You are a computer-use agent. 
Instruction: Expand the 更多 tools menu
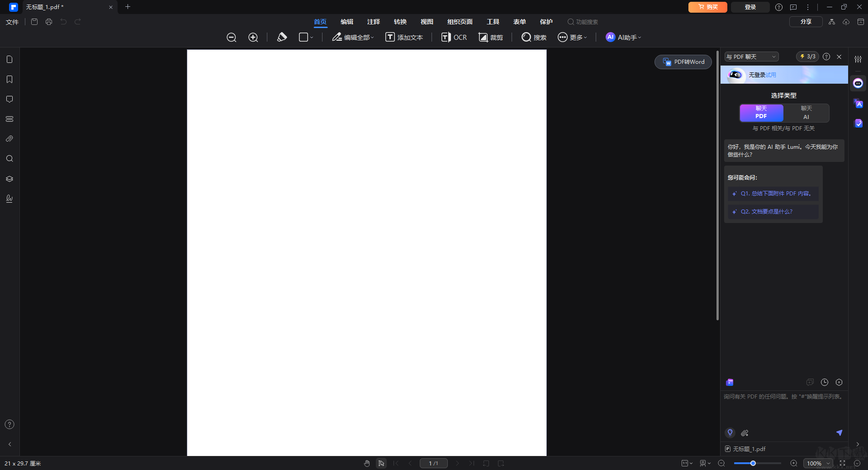tap(572, 37)
